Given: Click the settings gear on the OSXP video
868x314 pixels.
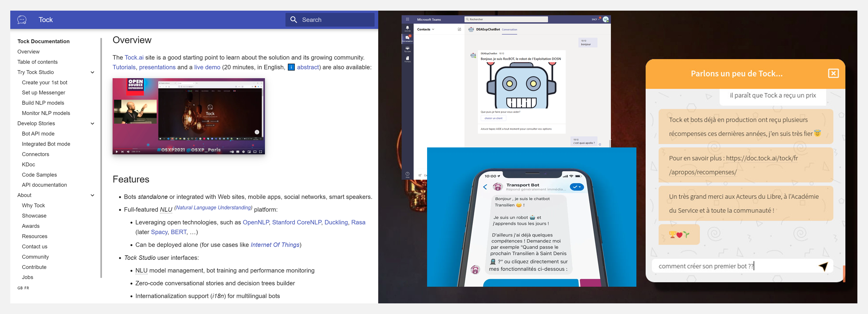Looking at the screenshot, I should pos(243,152).
